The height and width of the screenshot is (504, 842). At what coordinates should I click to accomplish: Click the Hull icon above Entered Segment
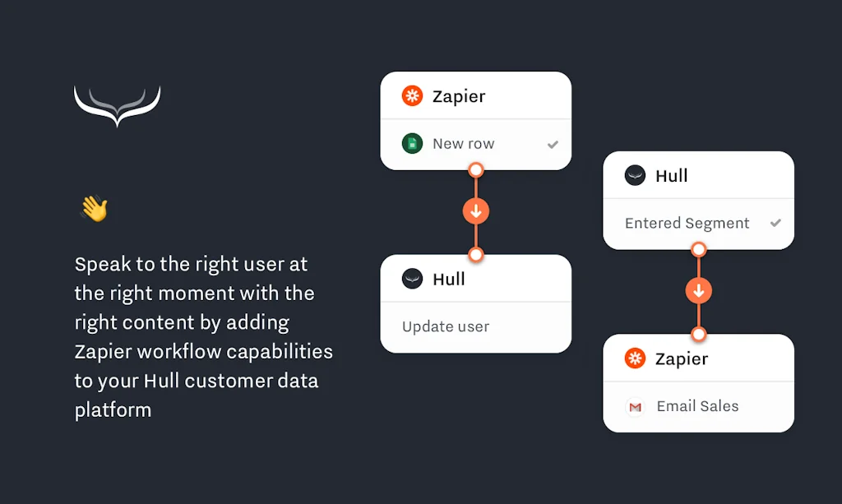(635, 175)
